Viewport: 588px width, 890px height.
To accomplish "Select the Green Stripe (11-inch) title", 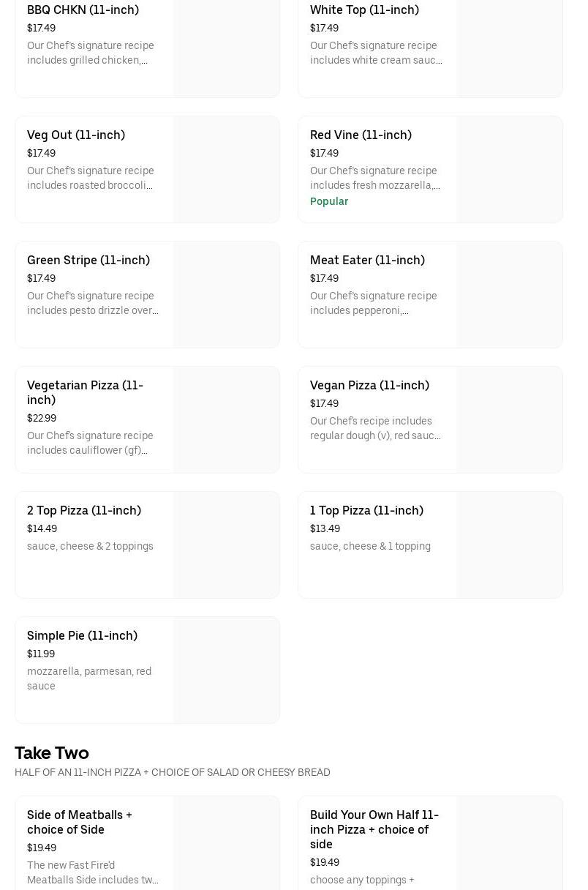I will click(88, 260).
